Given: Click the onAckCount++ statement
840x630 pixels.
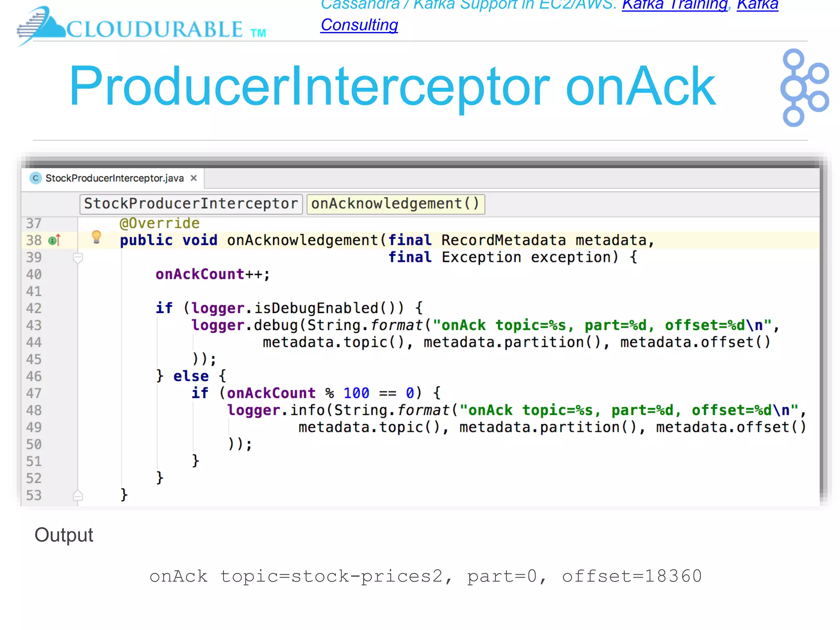Looking at the screenshot, I should click(212, 274).
